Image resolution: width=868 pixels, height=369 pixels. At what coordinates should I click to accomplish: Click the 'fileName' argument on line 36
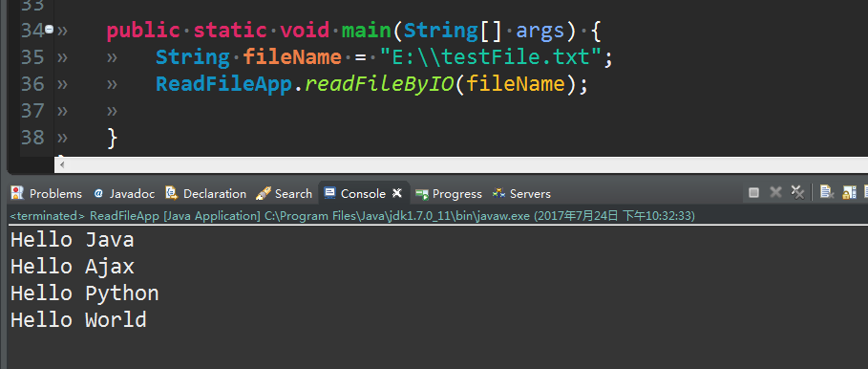[516, 84]
